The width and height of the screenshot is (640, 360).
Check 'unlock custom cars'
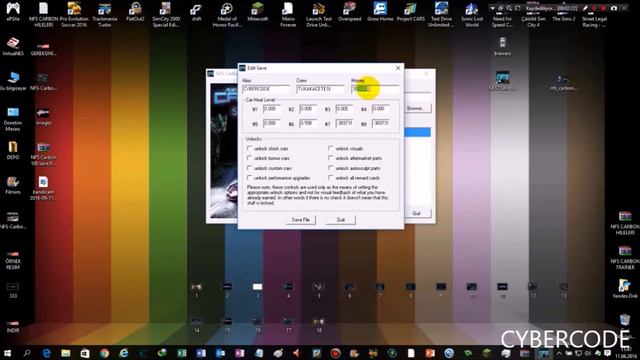click(249, 168)
